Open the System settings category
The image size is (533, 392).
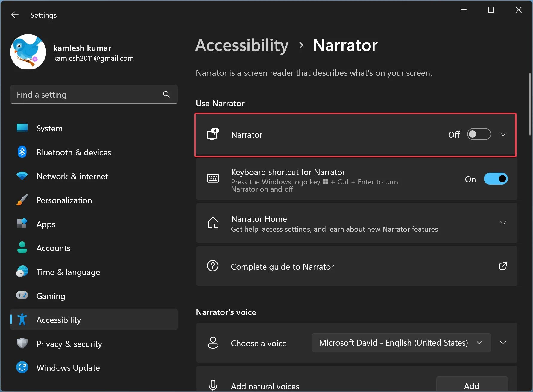pos(49,128)
